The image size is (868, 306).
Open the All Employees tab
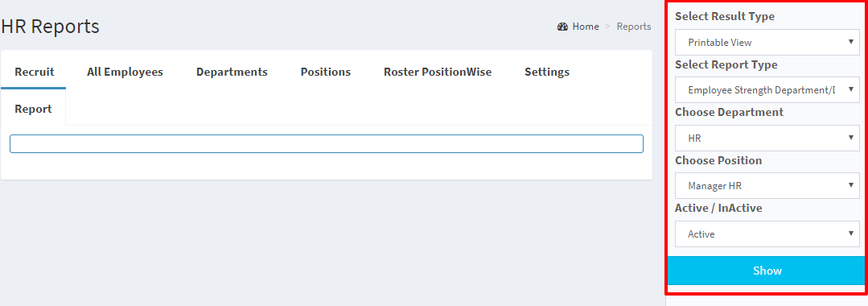point(125,72)
